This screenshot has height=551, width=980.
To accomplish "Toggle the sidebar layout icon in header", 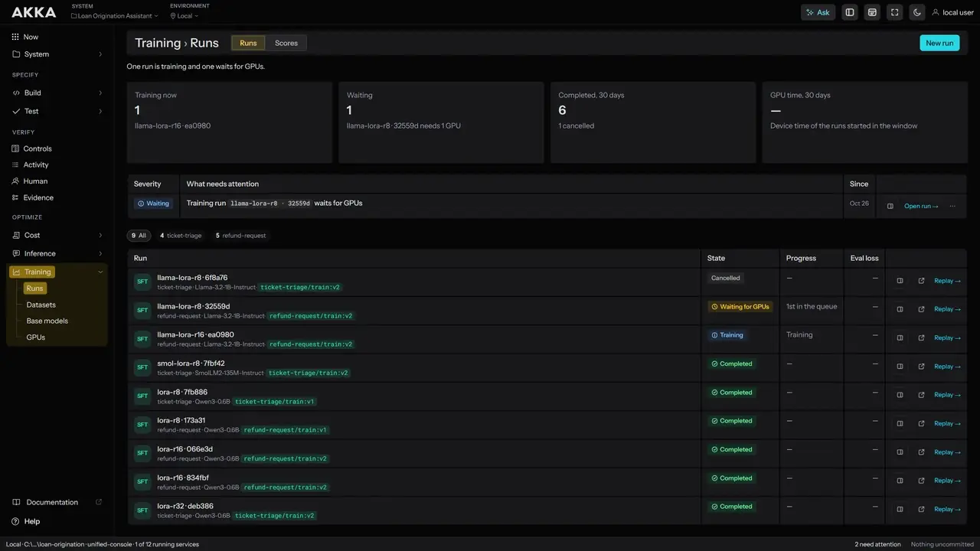I will 849,12.
